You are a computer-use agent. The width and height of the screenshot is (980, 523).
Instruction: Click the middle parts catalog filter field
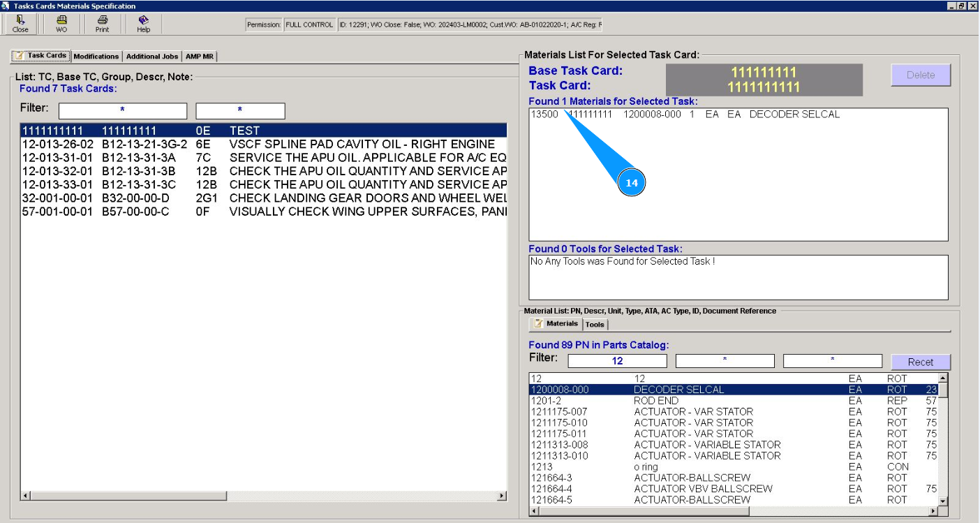[x=725, y=361]
